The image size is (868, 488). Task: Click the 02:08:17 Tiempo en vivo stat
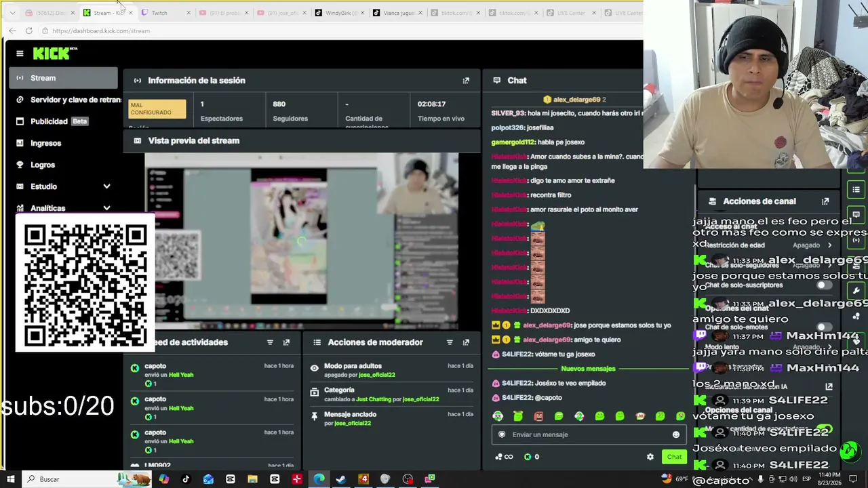(441, 111)
